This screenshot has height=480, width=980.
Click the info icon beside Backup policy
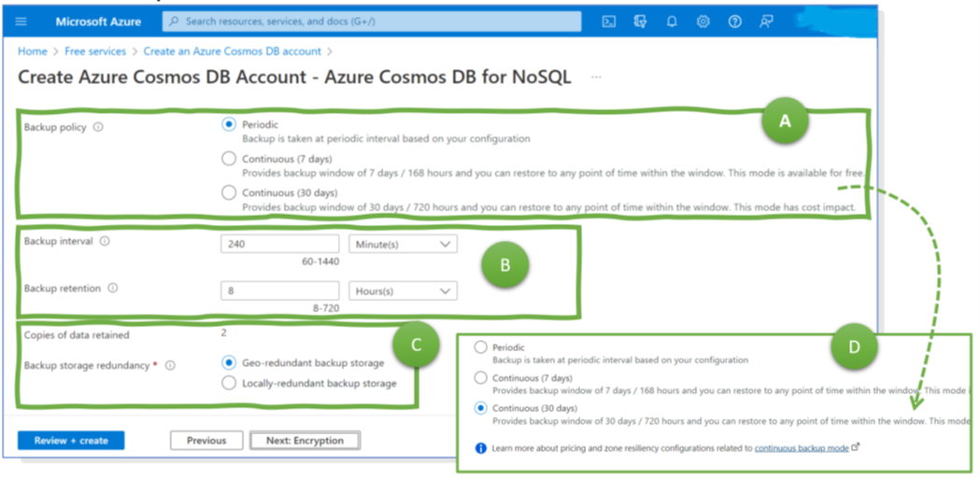pyautogui.click(x=98, y=127)
